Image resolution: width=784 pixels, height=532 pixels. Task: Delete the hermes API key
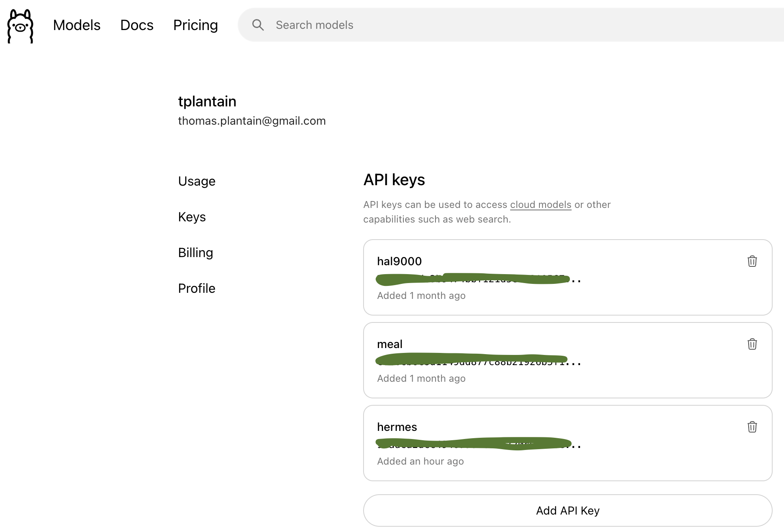[x=752, y=427]
